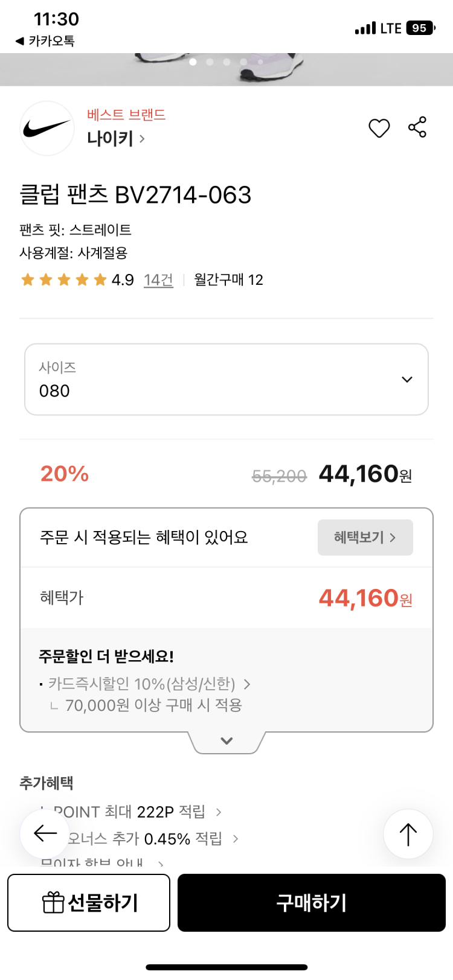453x980 pixels.
Task: Tap the five-star rating 4.9
Action: 77,280
